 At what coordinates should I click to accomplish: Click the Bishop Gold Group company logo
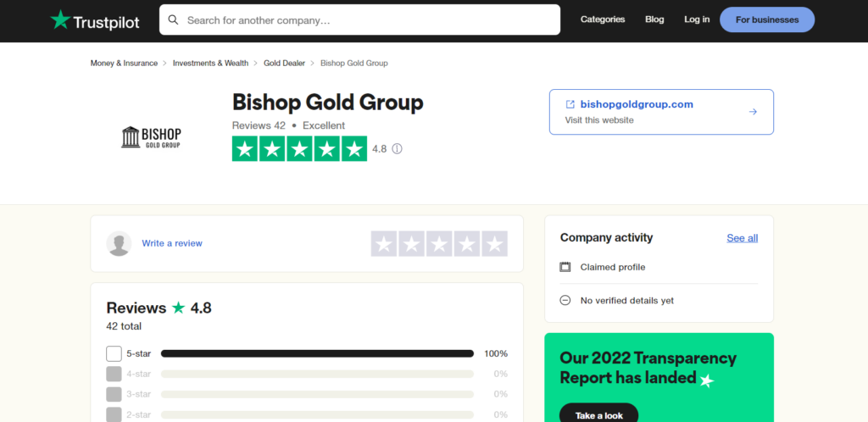[x=151, y=137]
